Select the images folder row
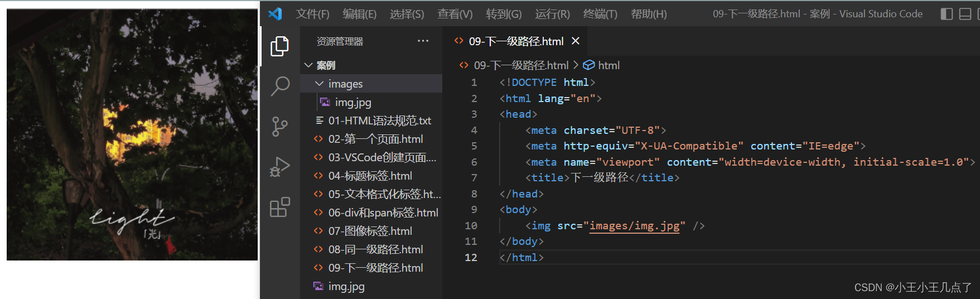Viewport: 980px width, 299px height. pos(371,84)
